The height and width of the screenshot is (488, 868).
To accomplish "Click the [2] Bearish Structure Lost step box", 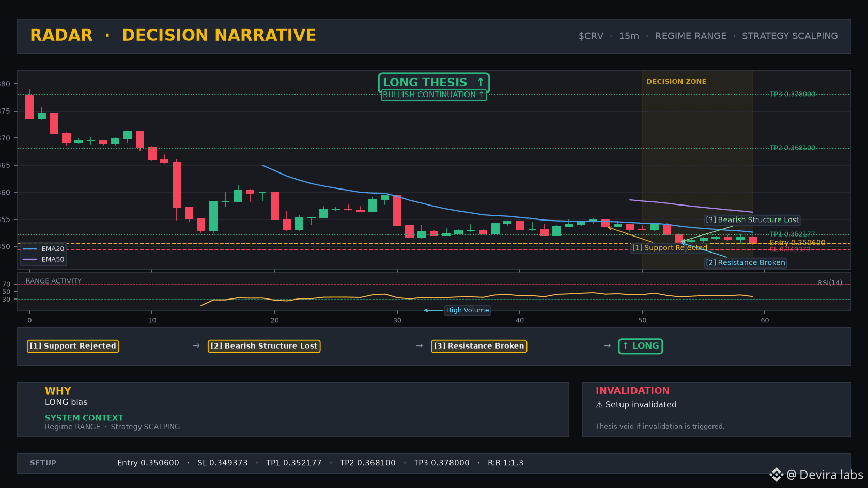I will click(x=264, y=346).
